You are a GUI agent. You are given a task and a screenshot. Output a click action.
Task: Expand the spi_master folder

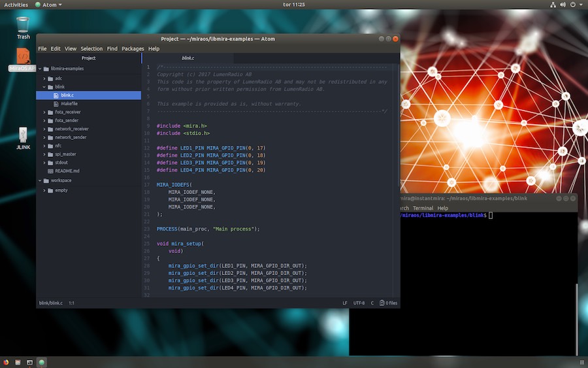[44, 154]
